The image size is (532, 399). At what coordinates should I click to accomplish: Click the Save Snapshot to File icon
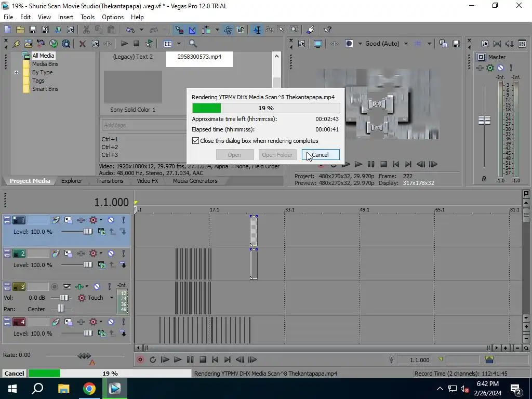[456, 44]
